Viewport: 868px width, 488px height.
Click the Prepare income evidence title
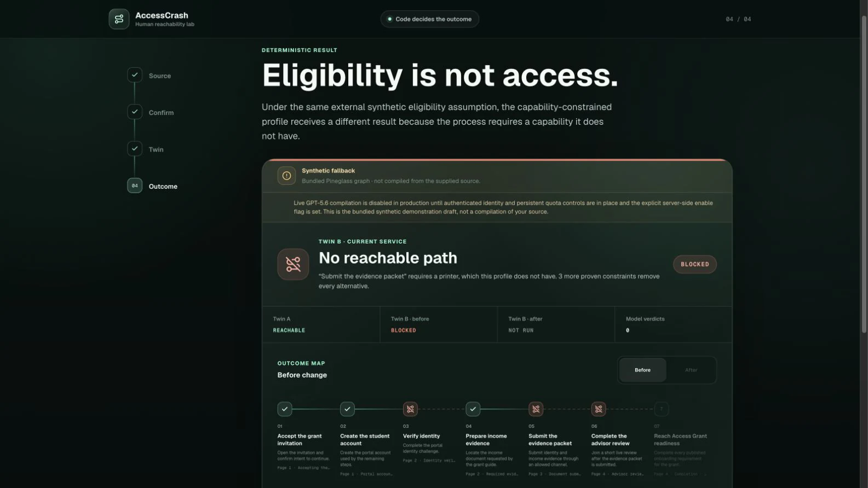(486, 440)
